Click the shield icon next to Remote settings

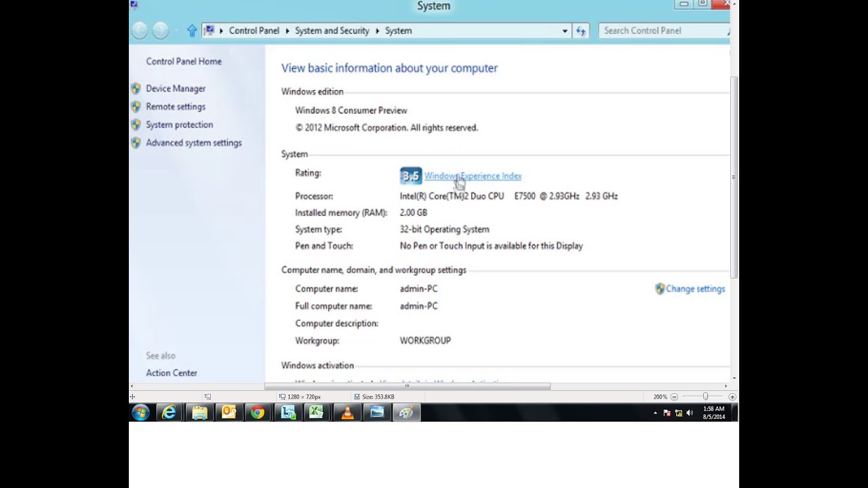pyautogui.click(x=136, y=106)
